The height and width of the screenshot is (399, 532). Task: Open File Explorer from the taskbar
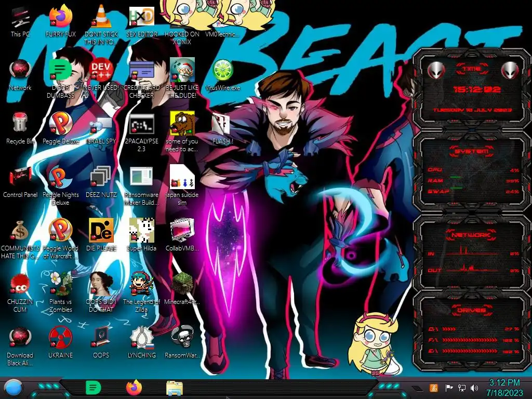coord(175,388)
